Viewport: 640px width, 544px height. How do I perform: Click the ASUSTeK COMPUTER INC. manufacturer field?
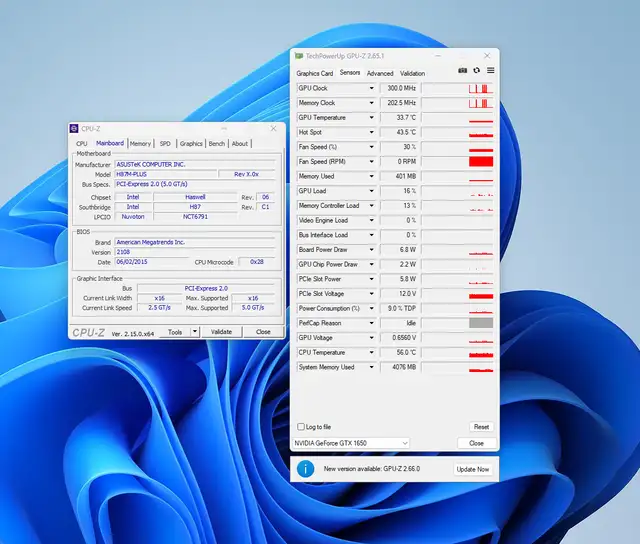click(x=195, y=164)
